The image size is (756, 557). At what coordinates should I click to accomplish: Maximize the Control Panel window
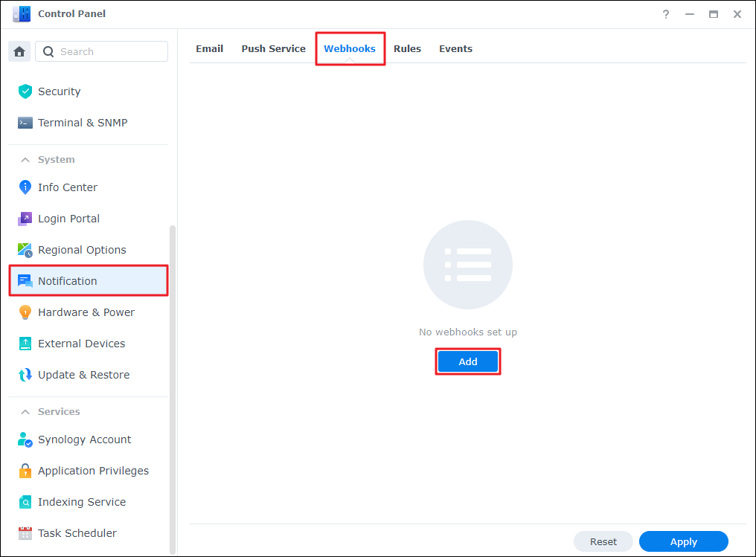click(714, 14)
